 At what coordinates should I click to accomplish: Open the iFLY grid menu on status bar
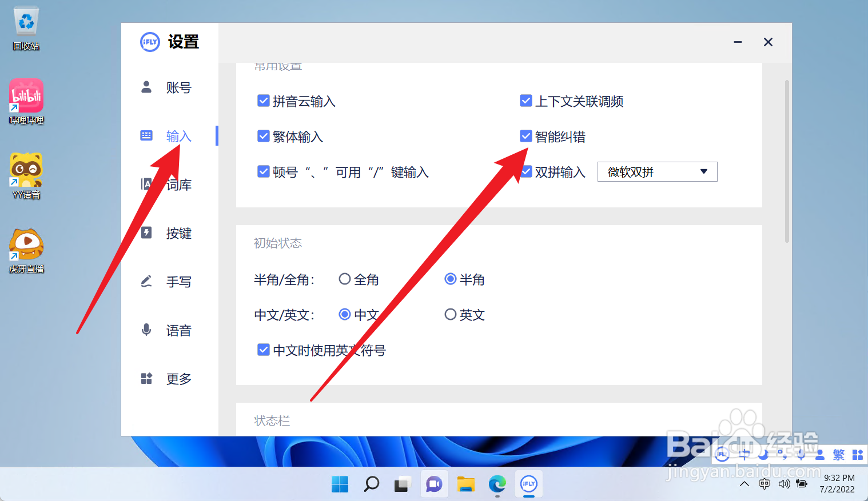click(858, 454)
